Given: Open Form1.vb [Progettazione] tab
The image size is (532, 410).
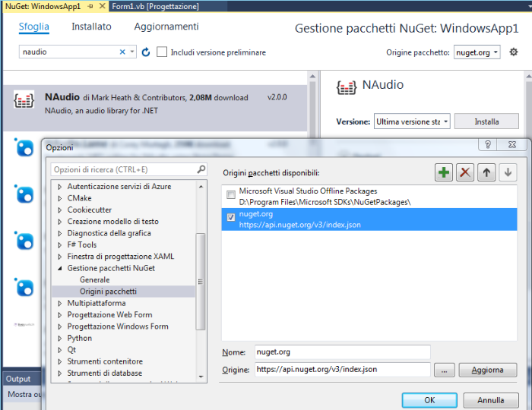Looking at the screenshot, I should [155, 6].
